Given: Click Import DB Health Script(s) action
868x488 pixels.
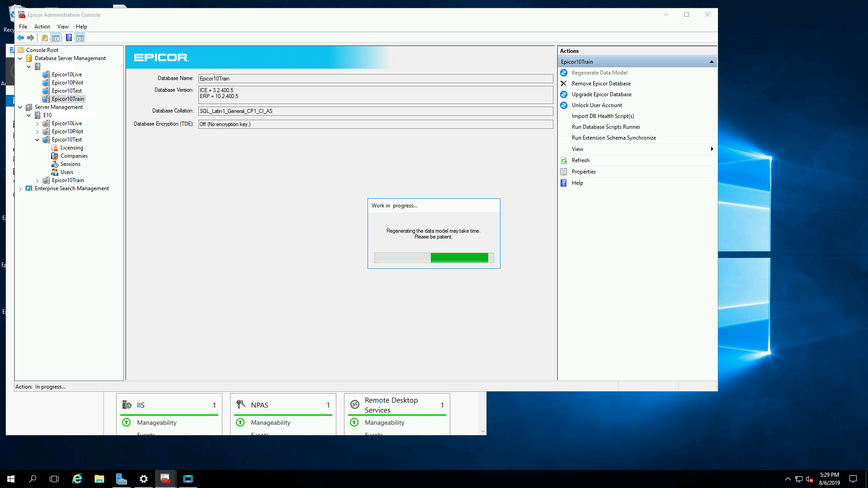Looking at the screenshot, I should pyautogui.click(x=603, y=116).
